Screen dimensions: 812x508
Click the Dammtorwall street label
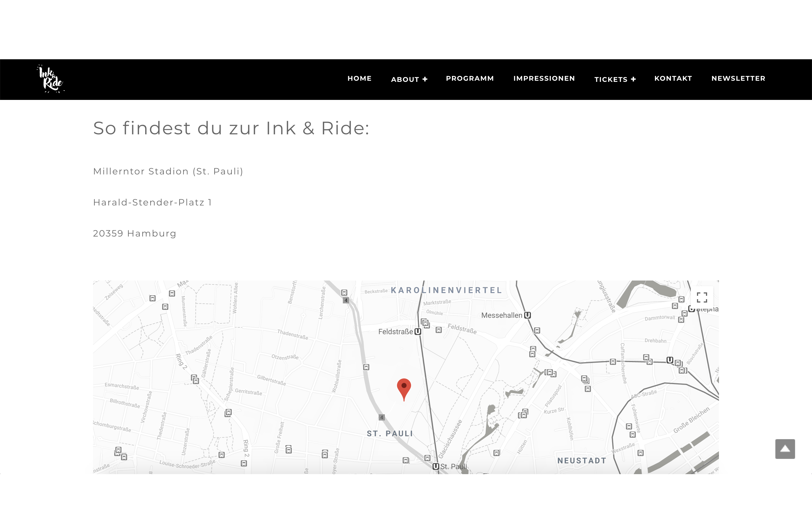click(x=660, y=317)
